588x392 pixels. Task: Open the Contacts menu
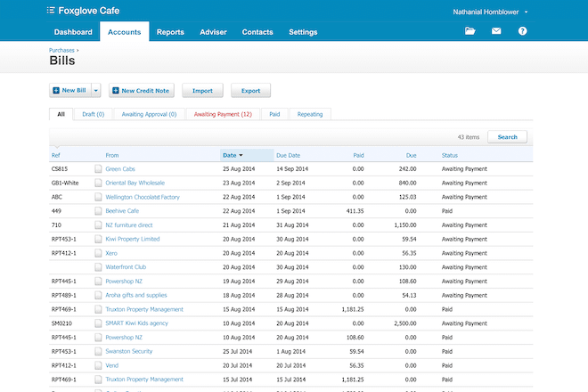coord(257,32)
